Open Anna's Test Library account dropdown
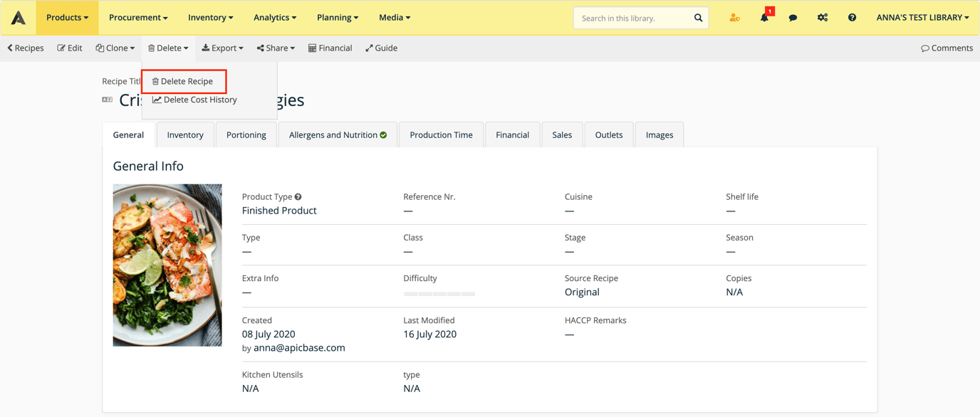This screenshot has height=417, width=980. tap(922, 18)
